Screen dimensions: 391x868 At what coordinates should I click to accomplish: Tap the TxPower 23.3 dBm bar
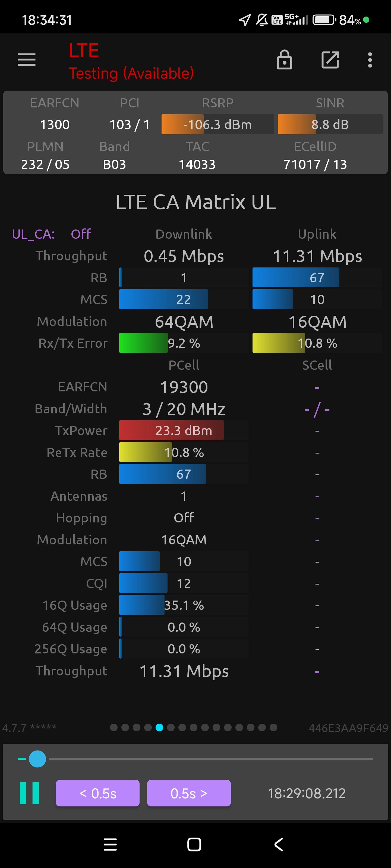(x=184, y=430)
